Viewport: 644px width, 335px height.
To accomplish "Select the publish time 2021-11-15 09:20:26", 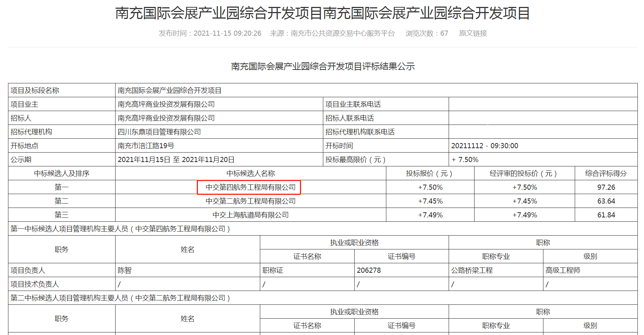I will [227, 33].
